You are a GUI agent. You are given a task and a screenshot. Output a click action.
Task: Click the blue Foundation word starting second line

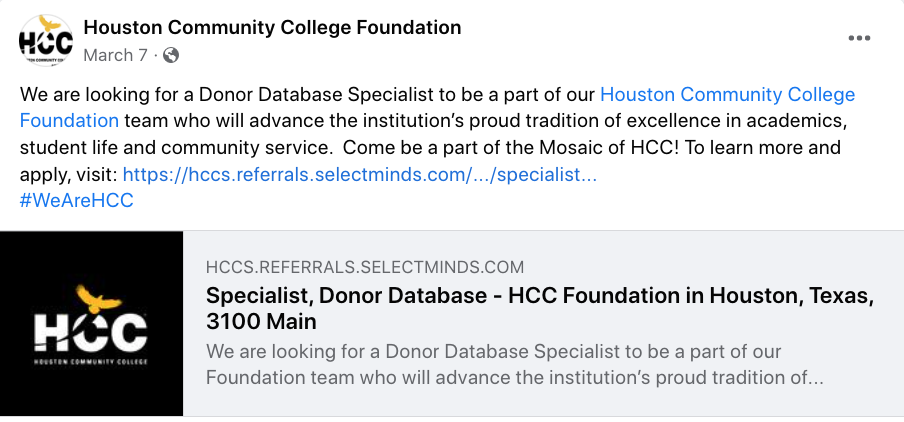pyautogui.click(x=69, y=121)
